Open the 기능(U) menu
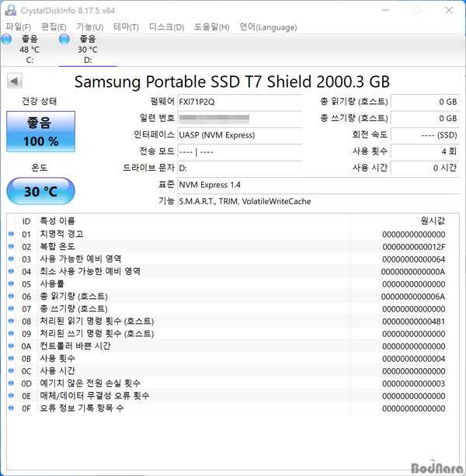 point(89,27)
